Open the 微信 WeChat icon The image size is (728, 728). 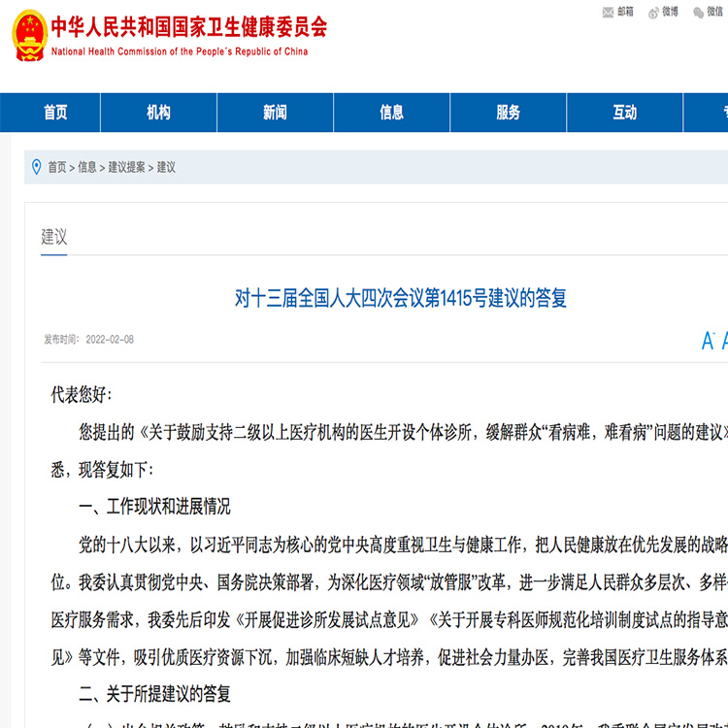[698, 13]
